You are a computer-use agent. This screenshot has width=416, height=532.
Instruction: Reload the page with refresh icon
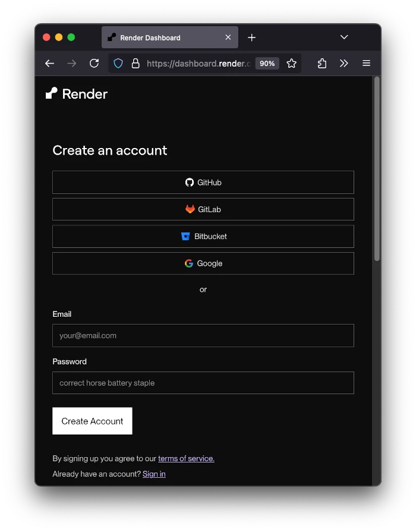point(94,64)
